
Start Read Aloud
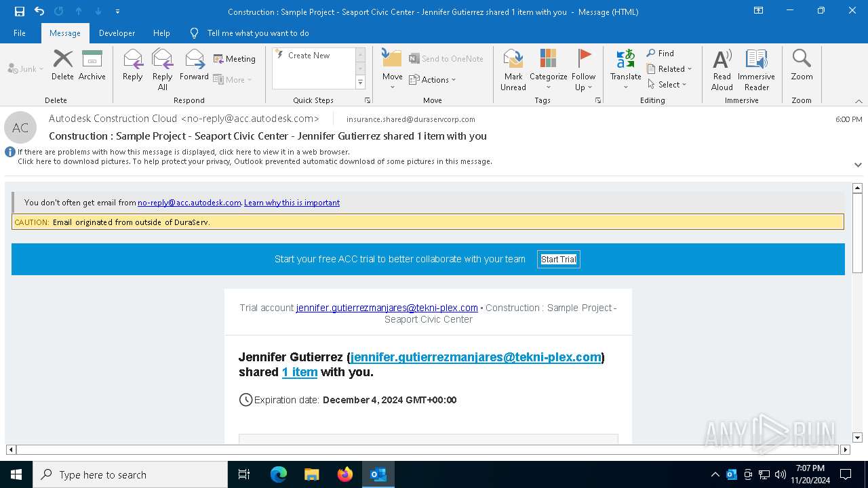[722, 69]
